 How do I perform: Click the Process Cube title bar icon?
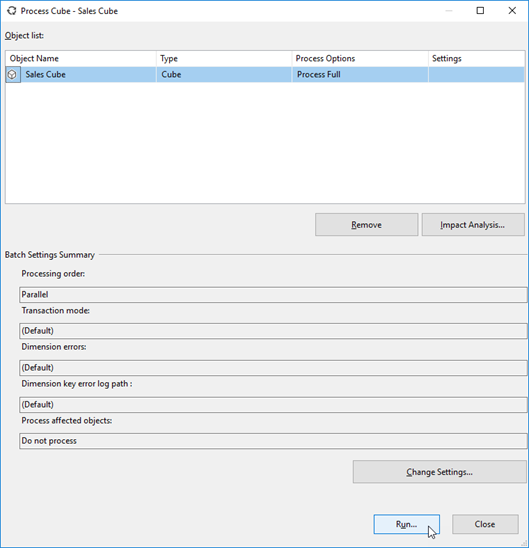point(12,11)
